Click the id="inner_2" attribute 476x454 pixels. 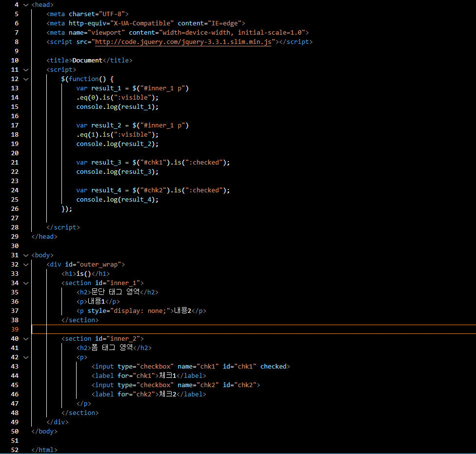point(118,338)
